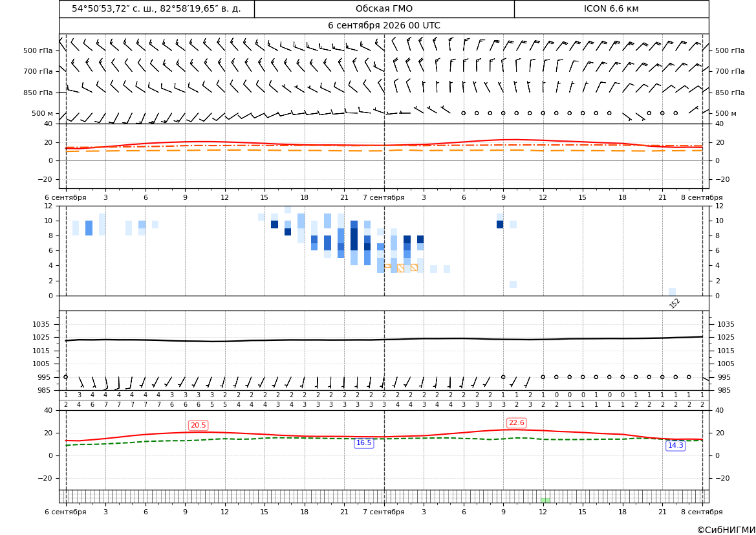Viewport: 756px width, 535px height.
Task: Click the 8 сентября label on bottom axis
Action: click(x=702, y=512)
